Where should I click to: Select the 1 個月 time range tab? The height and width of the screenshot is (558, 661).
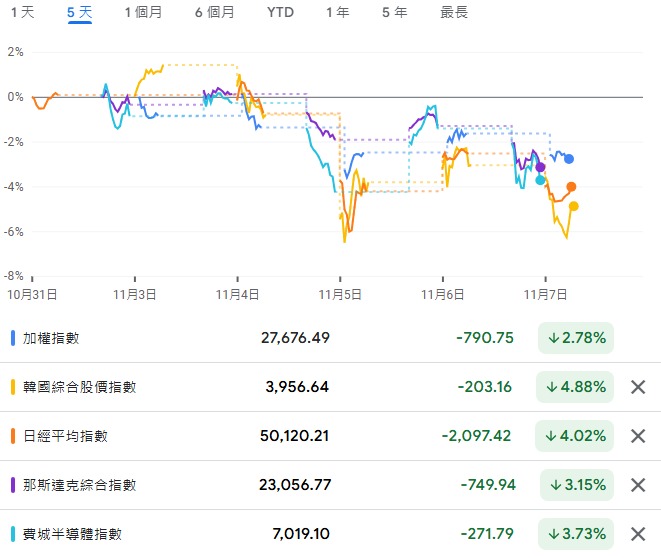pos(143,13)
